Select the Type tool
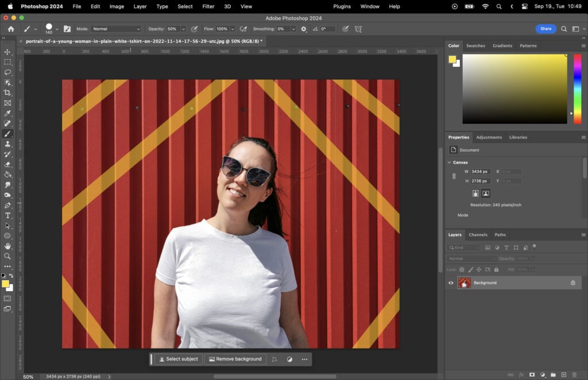 point(8,215)
